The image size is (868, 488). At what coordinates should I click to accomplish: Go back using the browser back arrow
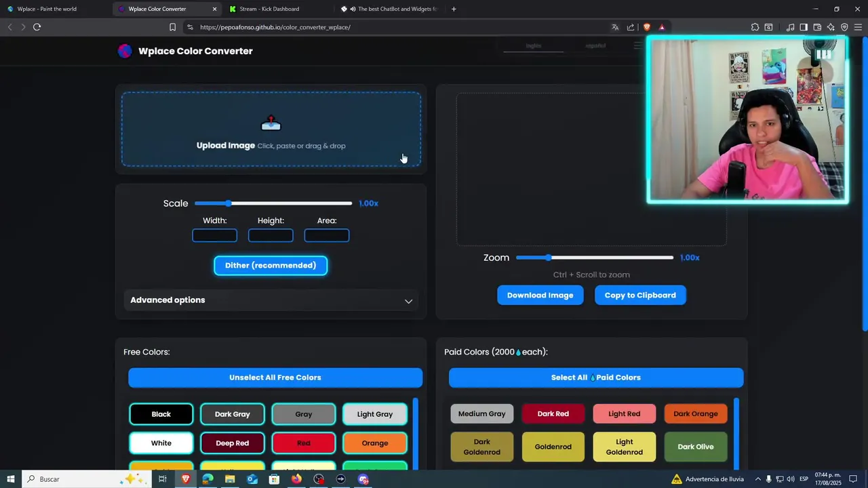(9, 27)
